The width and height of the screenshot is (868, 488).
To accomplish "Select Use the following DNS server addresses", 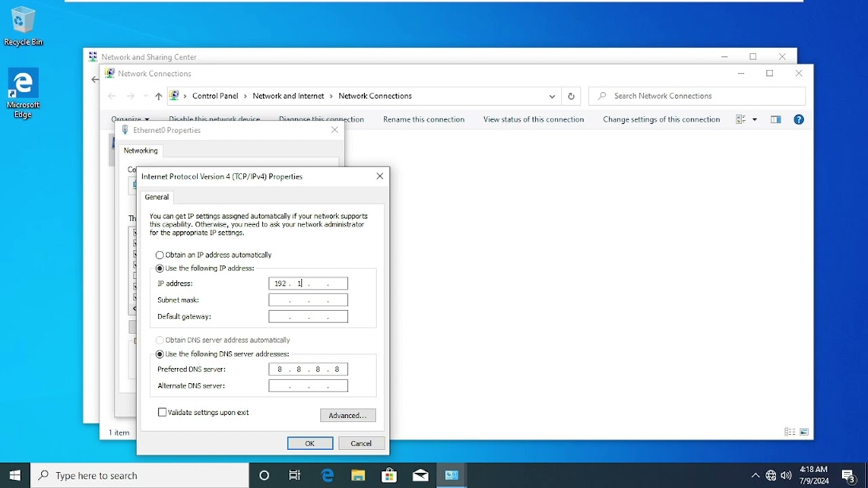I will point(222,354).
